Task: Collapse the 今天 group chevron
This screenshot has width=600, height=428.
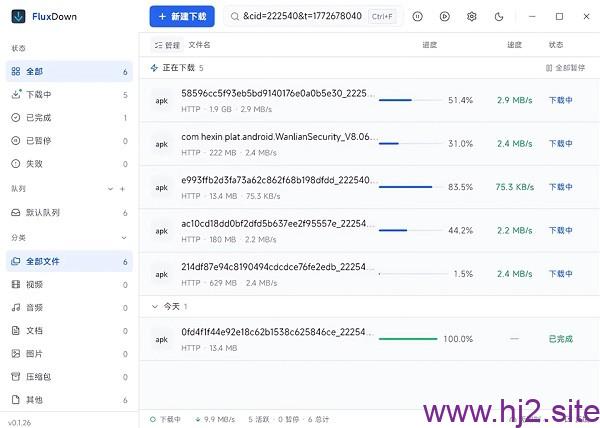Action: tap(155, 306)
